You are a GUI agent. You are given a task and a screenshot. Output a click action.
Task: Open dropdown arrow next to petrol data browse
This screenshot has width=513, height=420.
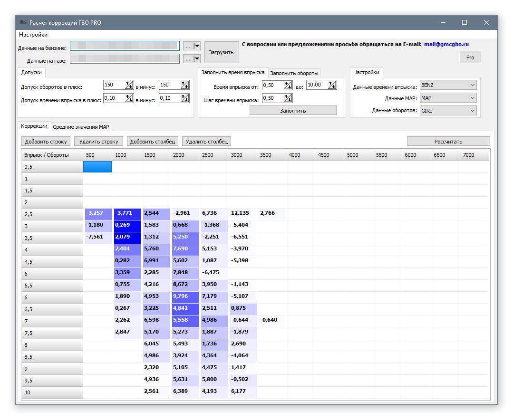coord(197,46)
